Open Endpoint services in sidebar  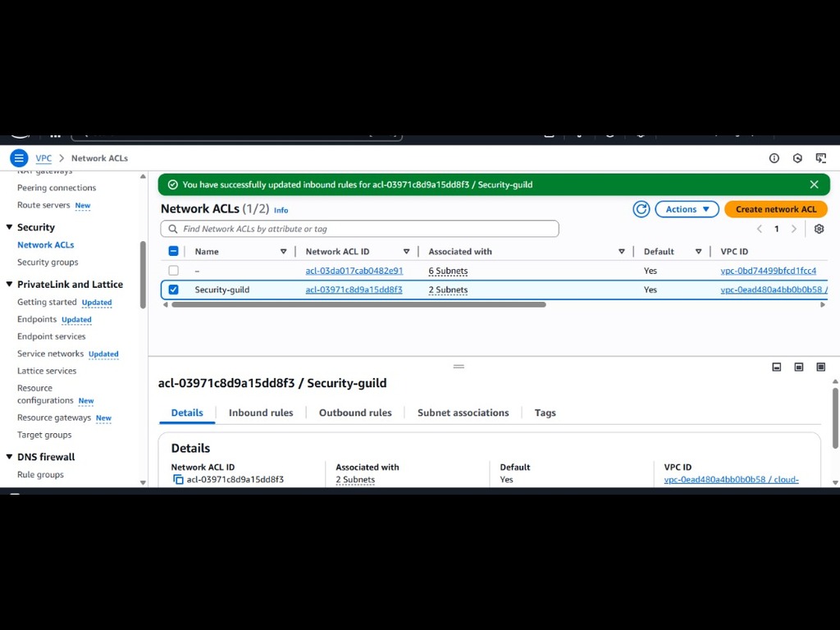pyautogui.click(x=51, y=336)
